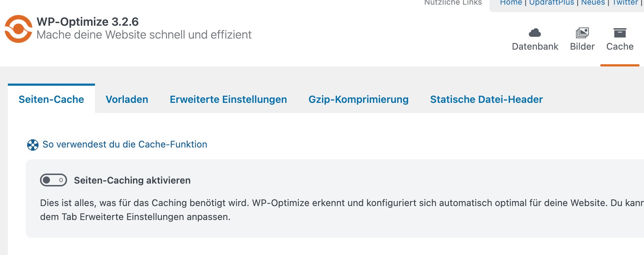644x255 pixels.
Task: Click the Bilder menu label
Action: [x=582, y=46]
